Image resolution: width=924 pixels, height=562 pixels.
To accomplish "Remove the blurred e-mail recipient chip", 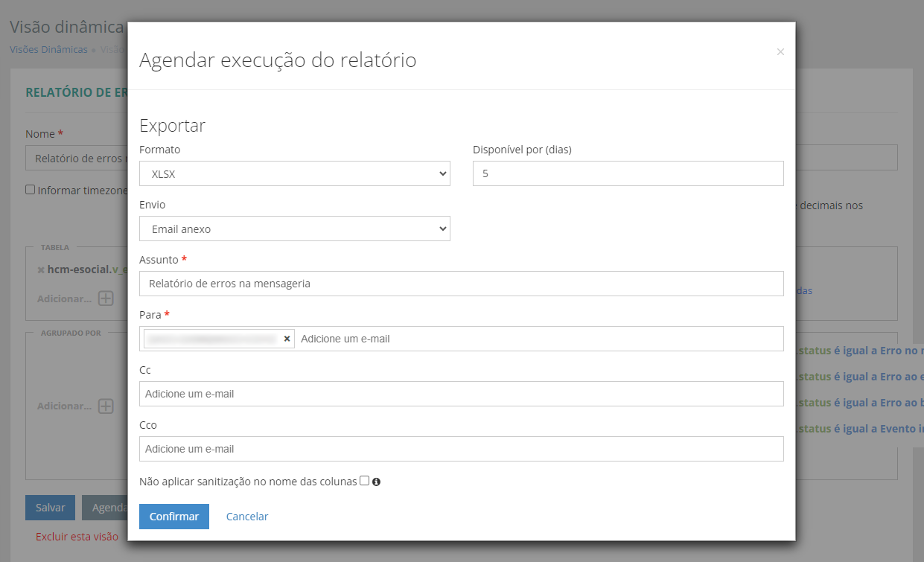I will (x=287, y=339).
